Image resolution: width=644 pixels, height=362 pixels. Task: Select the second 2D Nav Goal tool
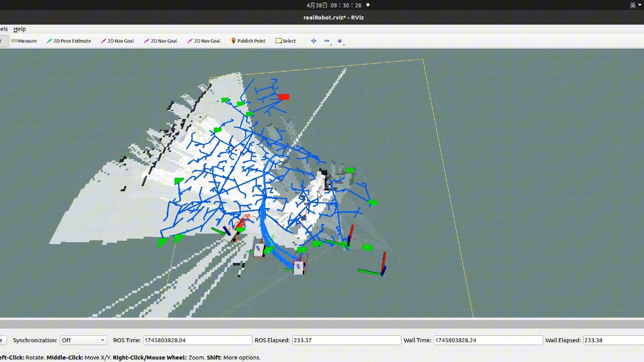click(161, 41)
